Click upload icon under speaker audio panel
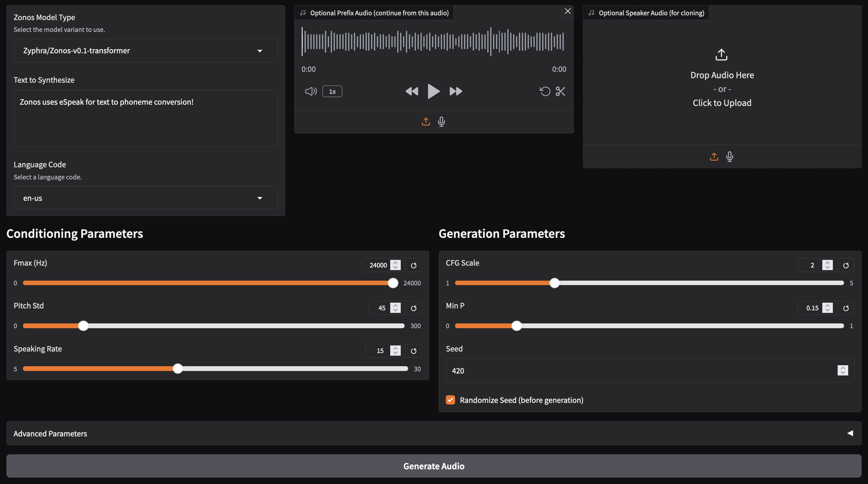Image resolution: width=868 pixels, height=484 pixels. coord(714,156)
